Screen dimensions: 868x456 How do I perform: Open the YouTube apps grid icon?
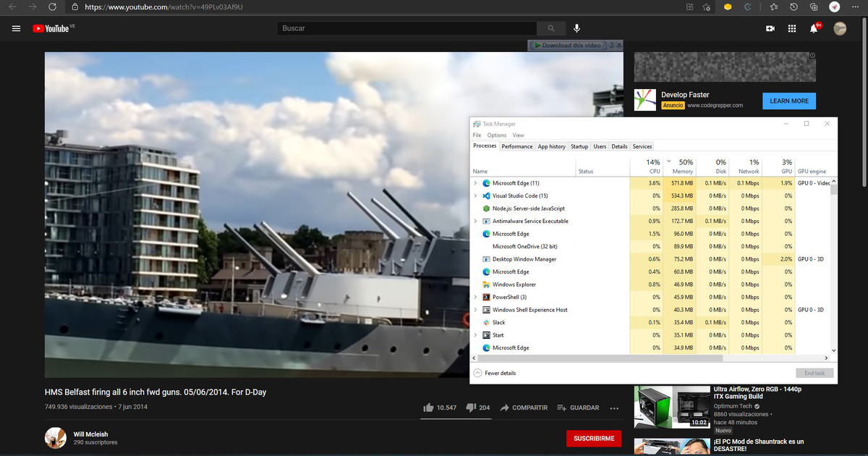pyautogui.click(x=792, y=28)
